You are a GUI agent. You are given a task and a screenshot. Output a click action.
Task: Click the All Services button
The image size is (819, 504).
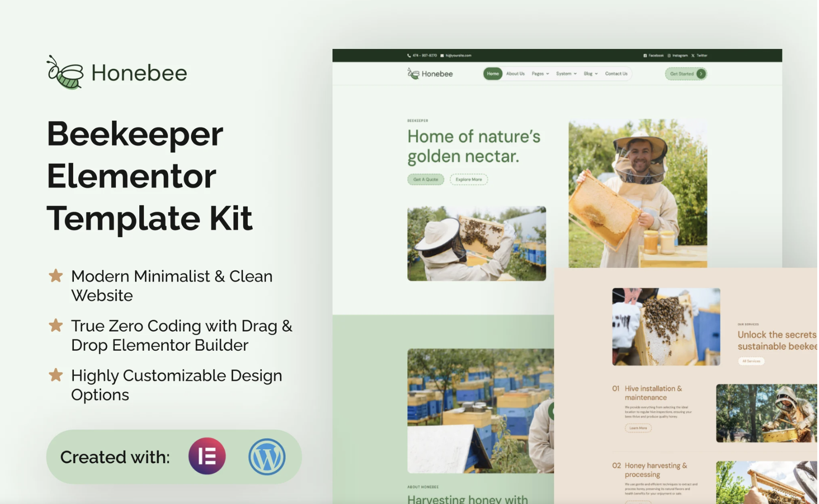751,361
